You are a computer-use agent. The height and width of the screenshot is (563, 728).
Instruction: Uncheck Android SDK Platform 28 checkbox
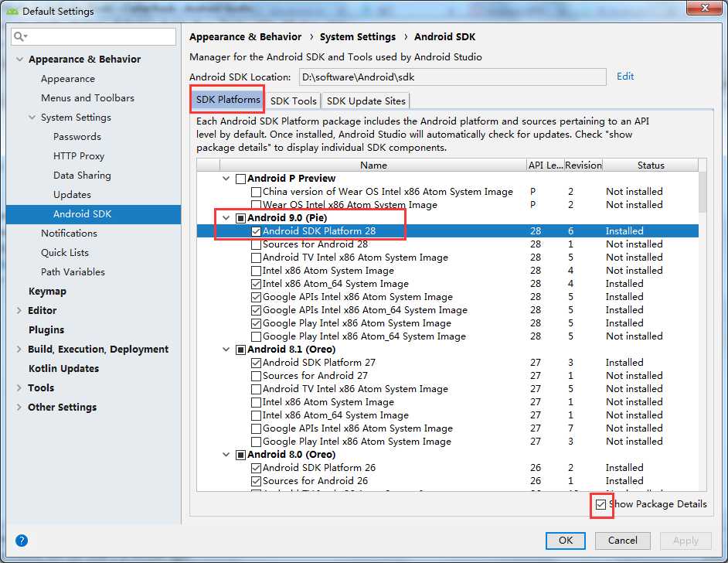pyautogui.click(x=256, y=231)
